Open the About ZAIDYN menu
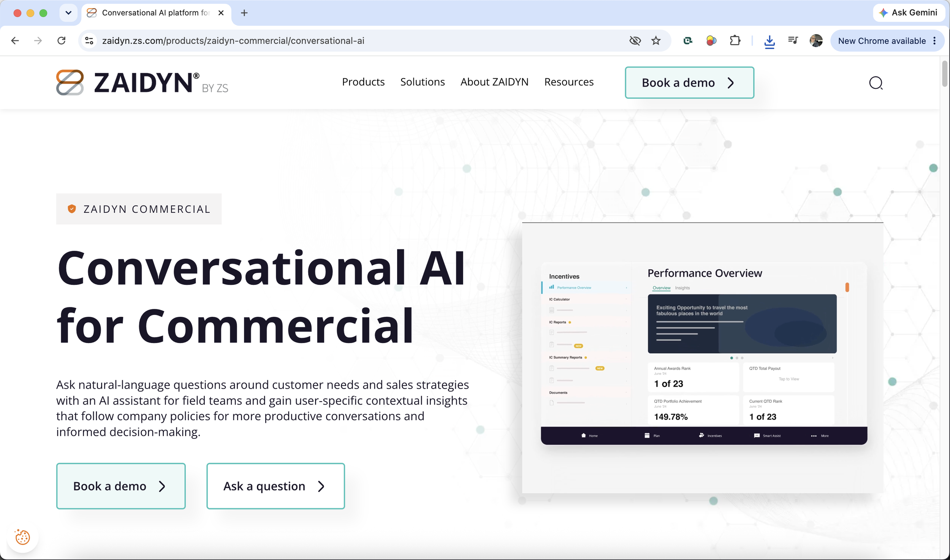This screenshot has width=950, height=560. click(494, 82)
